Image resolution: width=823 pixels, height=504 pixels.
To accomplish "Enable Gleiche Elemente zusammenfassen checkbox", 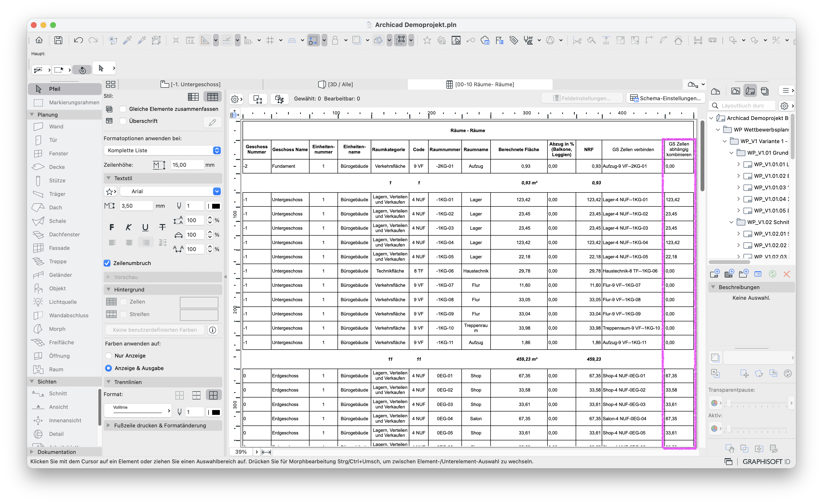I will [123, 109].
